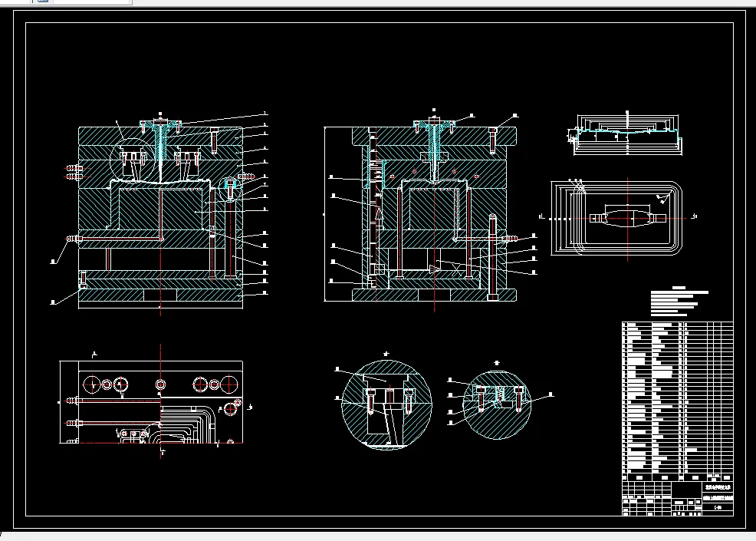The width and height of the screenshot is (756, 541).
Task: Click the parts list table
Action: [x=678, y=401]
